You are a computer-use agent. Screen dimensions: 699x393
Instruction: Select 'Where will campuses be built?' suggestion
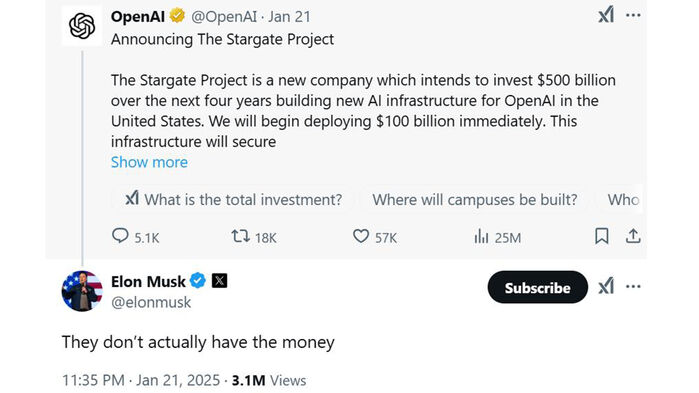[475, 199]
